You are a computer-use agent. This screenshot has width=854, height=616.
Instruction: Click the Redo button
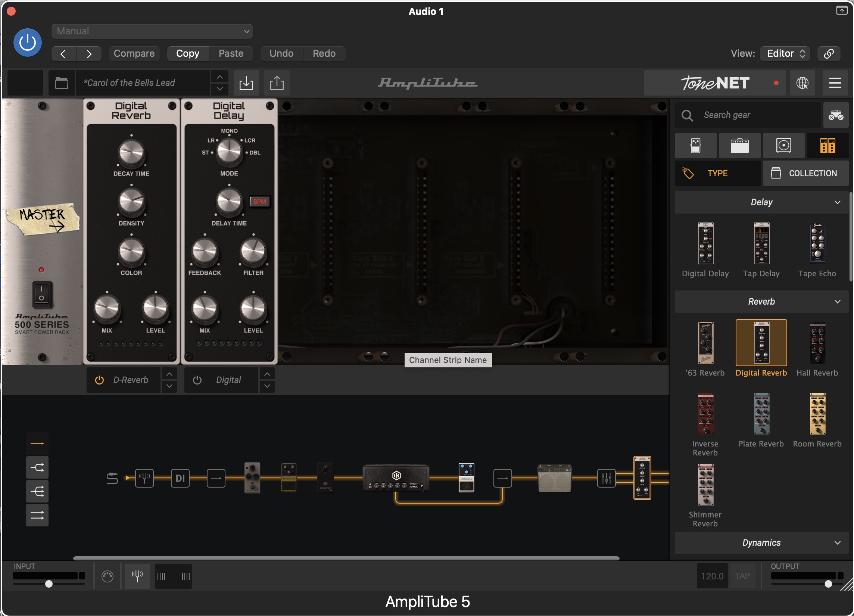click(324, 53)
